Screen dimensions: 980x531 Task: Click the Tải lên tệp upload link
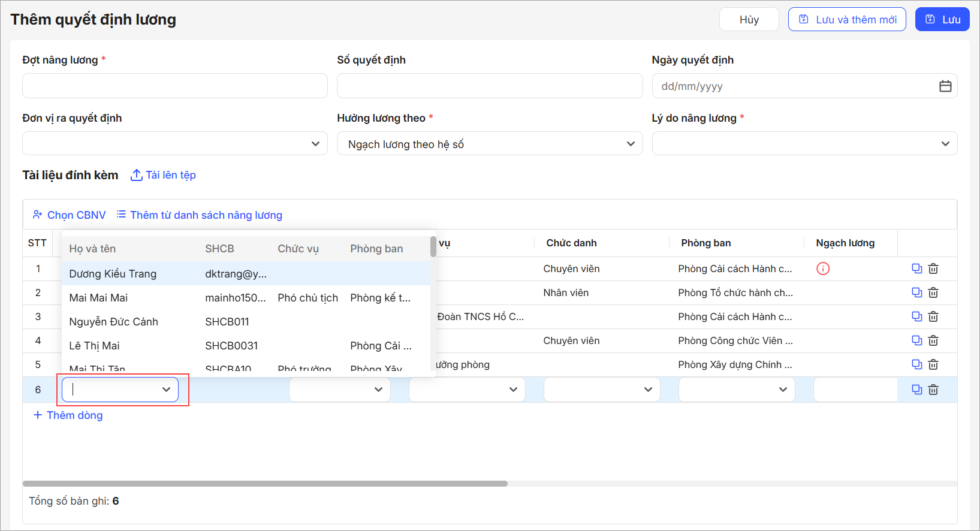164,175
